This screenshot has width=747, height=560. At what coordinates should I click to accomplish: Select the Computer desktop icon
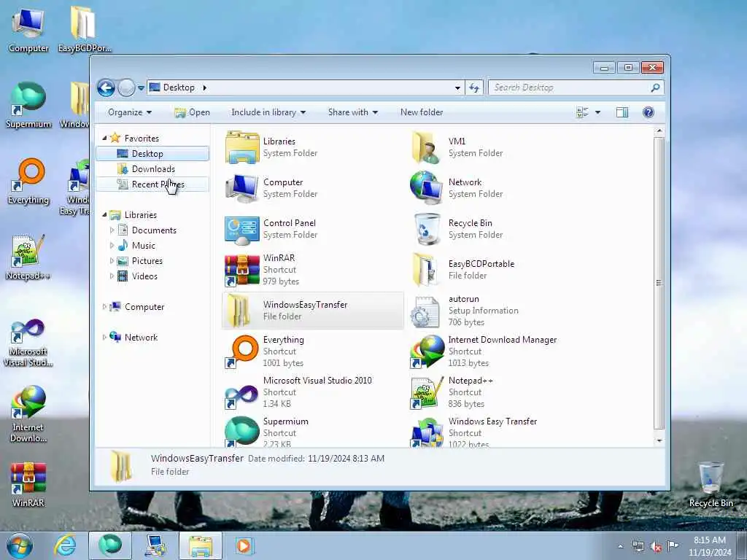point(28,29)
